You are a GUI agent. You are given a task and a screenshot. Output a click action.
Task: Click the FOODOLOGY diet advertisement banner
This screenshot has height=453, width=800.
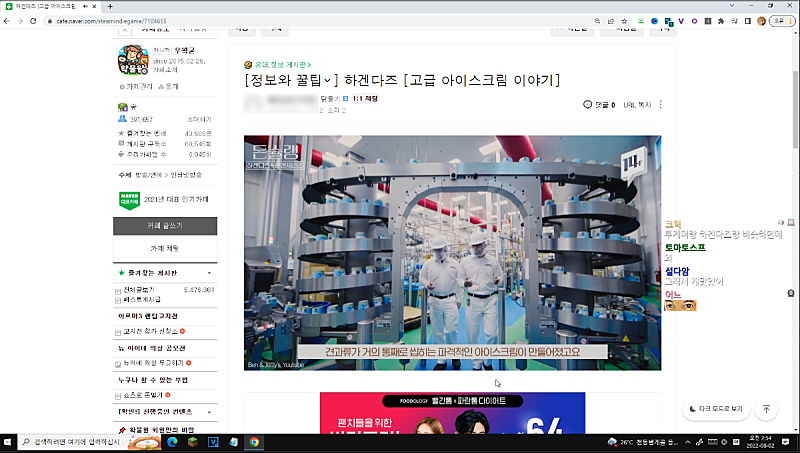pos(453,413)
